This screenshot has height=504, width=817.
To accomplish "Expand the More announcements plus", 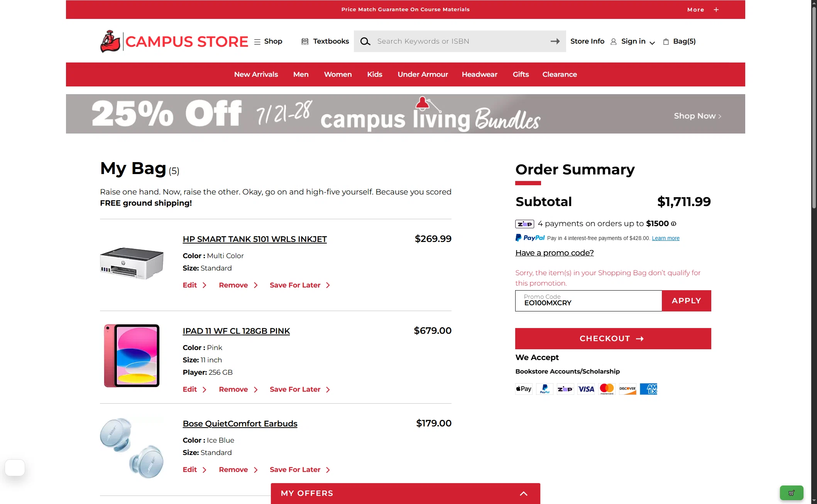I will coord(716,10).
